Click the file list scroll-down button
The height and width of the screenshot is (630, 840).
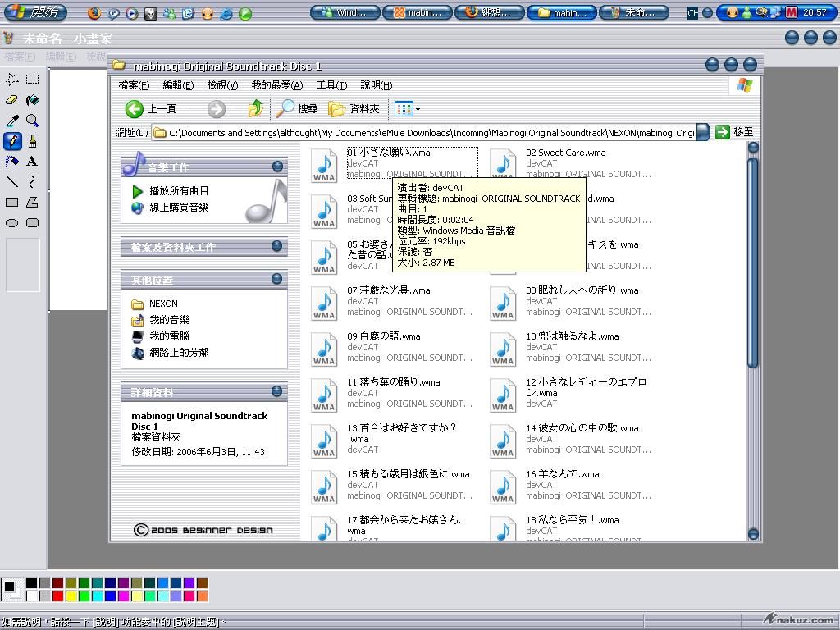coord(753,533)
